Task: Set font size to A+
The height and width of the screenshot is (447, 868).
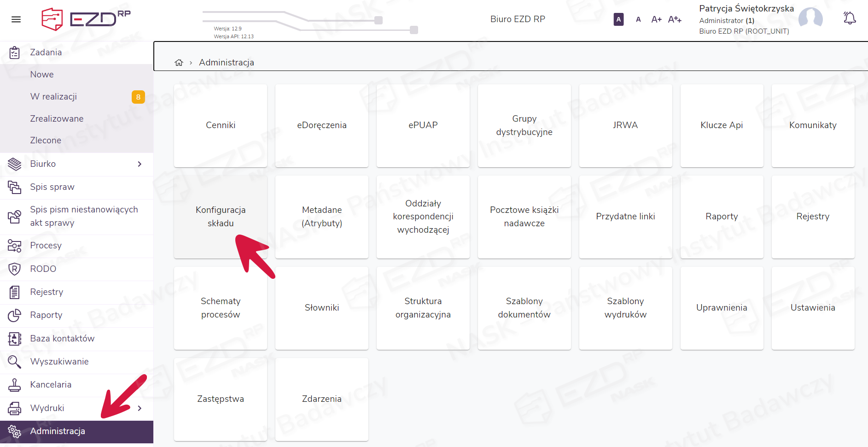Action: pyautogui.click(x=656, y=19)
